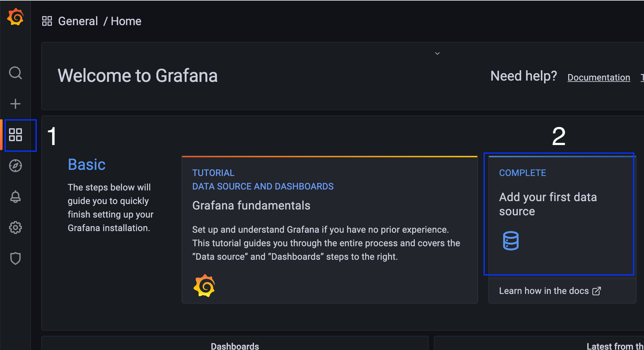644x350 pixels.
Task: Click the General breadcrumb
Action: (x=78, y=21)
